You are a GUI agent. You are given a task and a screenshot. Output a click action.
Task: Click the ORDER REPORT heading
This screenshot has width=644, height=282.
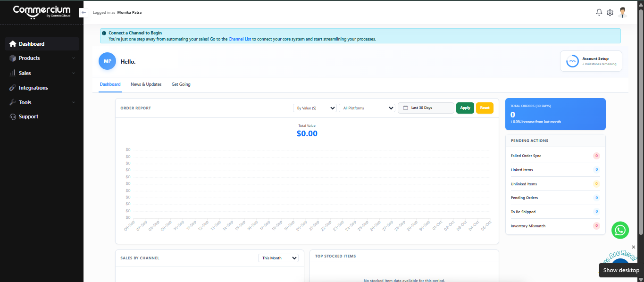click(136, 108)
